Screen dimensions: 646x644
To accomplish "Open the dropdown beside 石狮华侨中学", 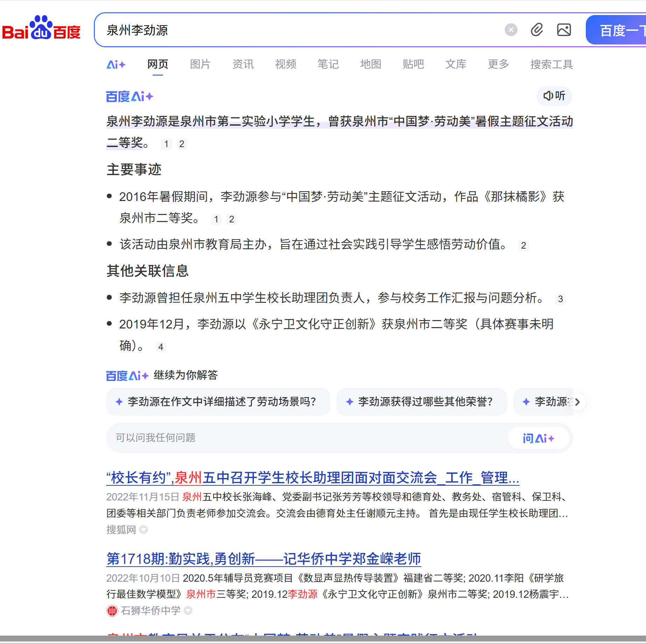I will click(188, 610).
